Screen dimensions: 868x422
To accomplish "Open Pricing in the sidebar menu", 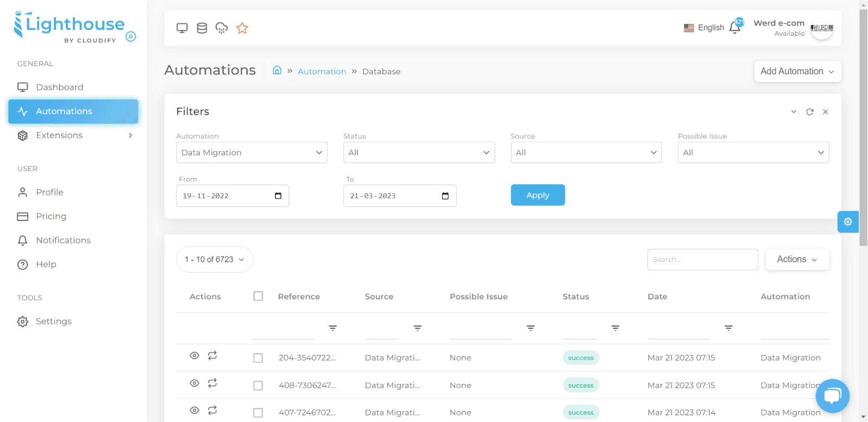I will [51, 216].
